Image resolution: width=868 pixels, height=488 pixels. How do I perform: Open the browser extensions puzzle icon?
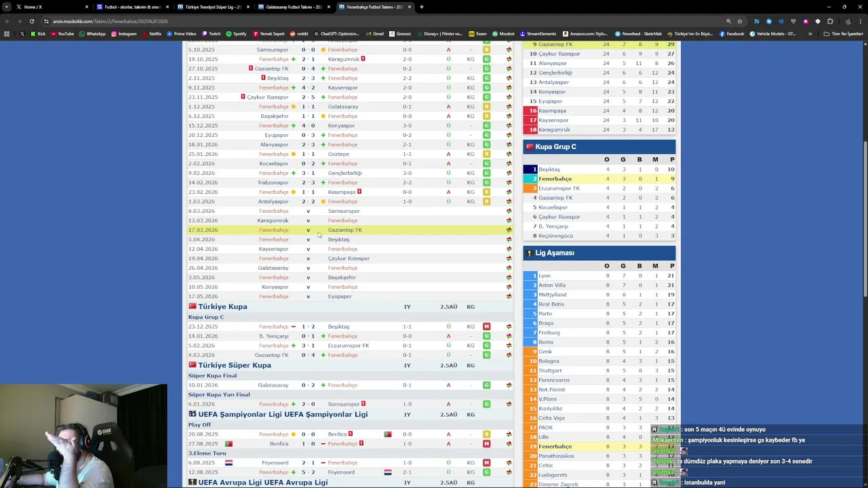[x=830, y=21]
